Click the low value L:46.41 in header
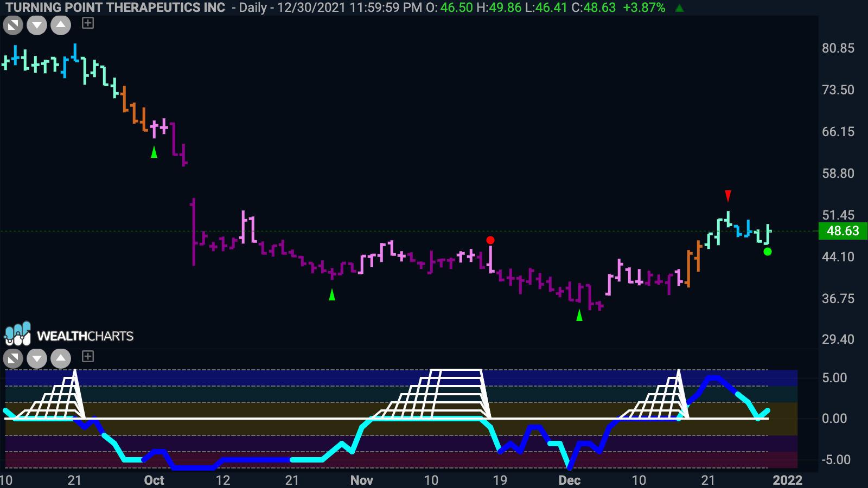The height and width of the screenshot is (488, 868). coord(546,8)
